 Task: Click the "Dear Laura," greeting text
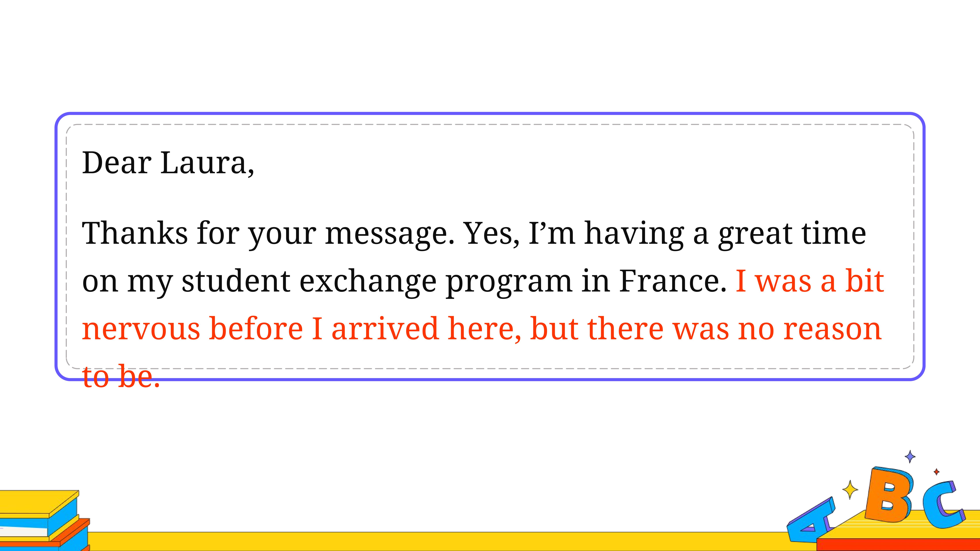click(x=168, y=163)
